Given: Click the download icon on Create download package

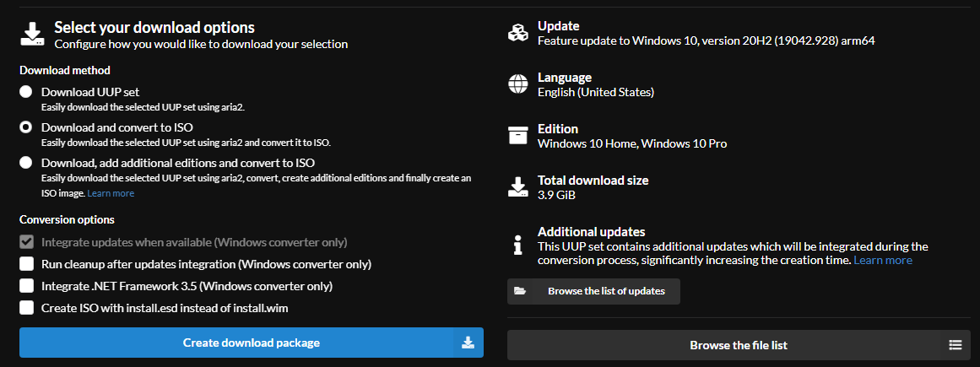Looking at the screenshot, I should 468,343.
